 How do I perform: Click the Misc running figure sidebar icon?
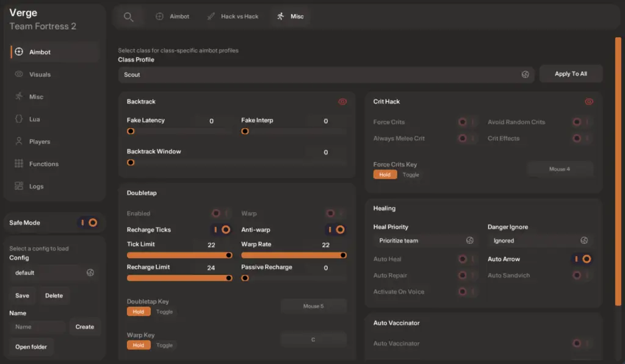point(19,96)
